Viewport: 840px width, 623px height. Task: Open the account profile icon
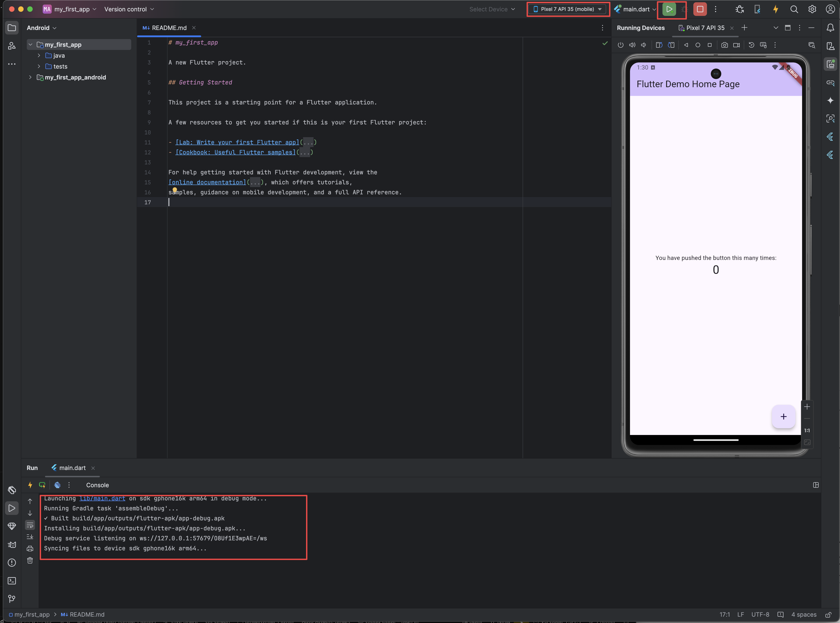click(x=830, y=10)
